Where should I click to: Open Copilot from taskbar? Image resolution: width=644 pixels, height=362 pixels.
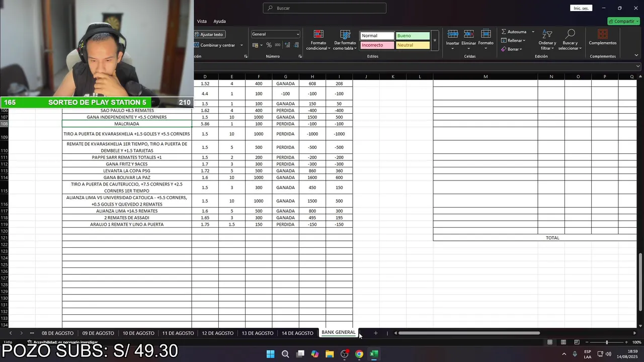315,354
